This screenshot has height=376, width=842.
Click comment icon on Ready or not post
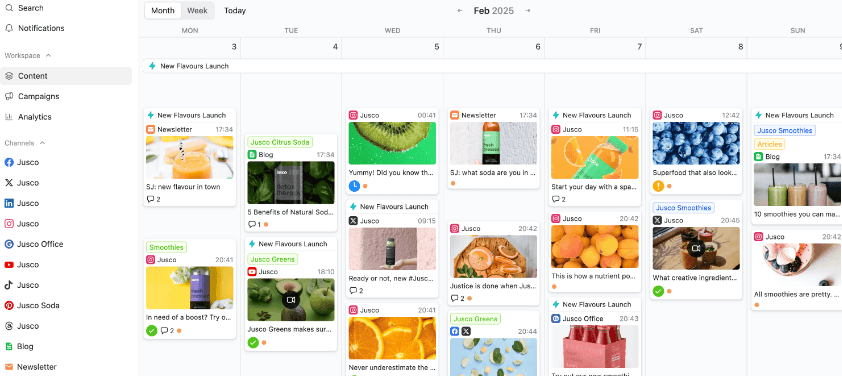353,291
